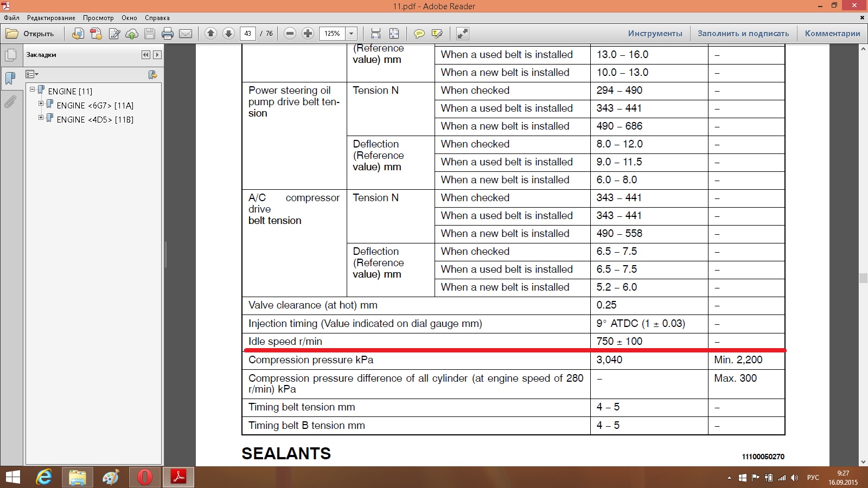868x488 pixels.
Task: Go to next page with down arrow
Action: (x=228, y=34)
